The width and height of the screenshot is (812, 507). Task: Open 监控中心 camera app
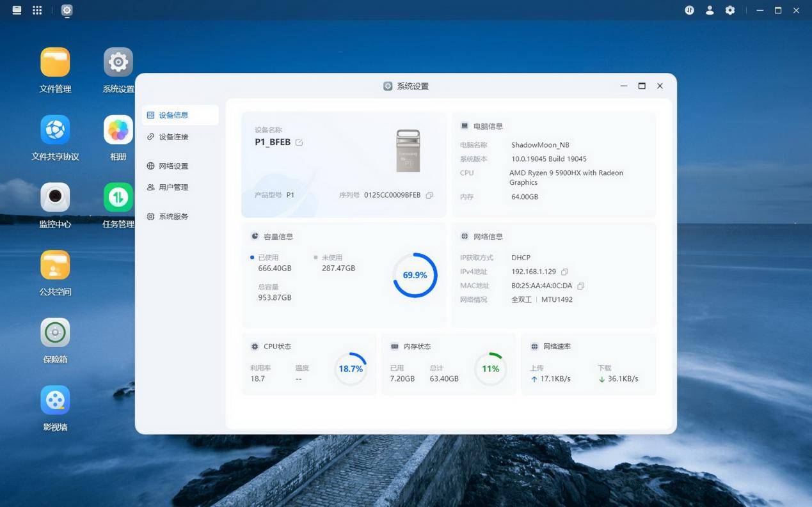[x=55, y=198]
